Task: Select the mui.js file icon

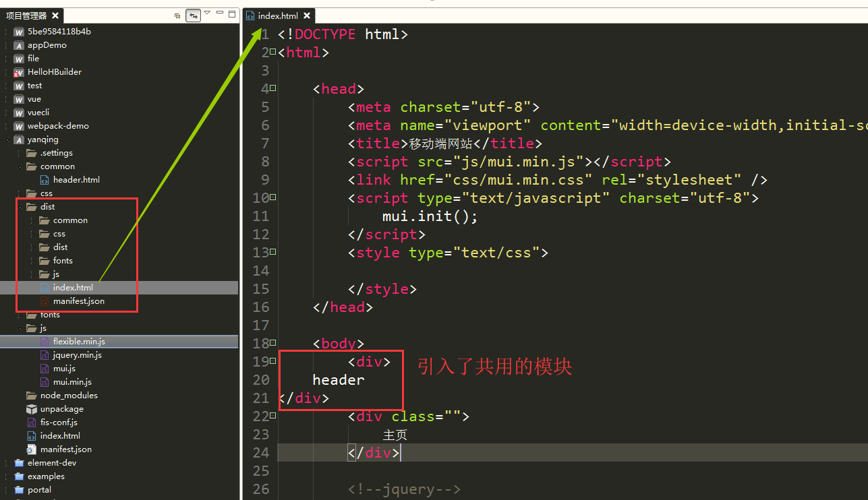Action: tap(45, 369)
